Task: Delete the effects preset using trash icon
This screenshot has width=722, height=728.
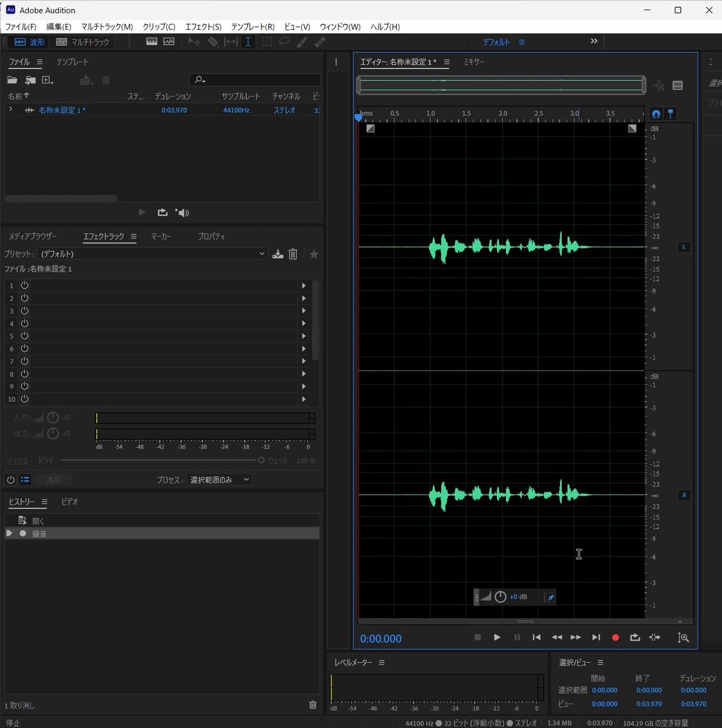Action: (x=293, y=254)
